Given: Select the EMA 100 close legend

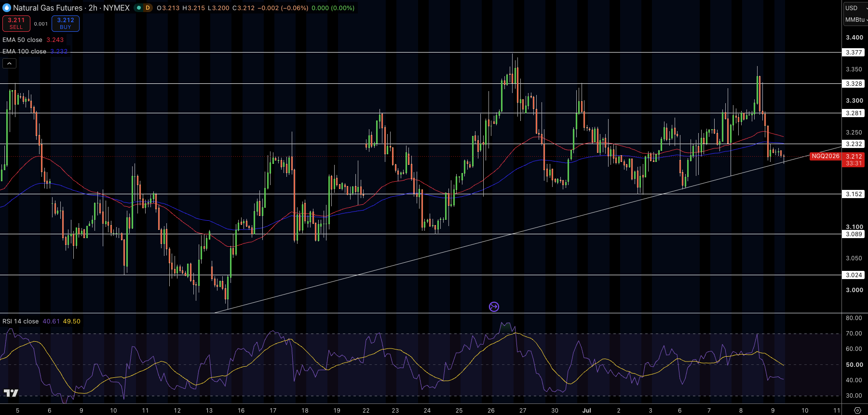Looking at the screenshot, I should pyautogui.click(x=24, y=52).
